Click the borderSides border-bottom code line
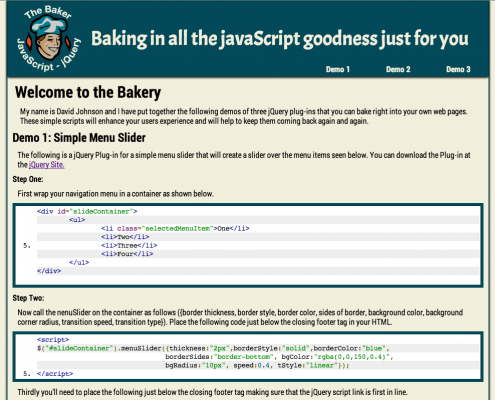Viewport: 495px width, 400px height. pyautogui.click(x=279, y=357)
